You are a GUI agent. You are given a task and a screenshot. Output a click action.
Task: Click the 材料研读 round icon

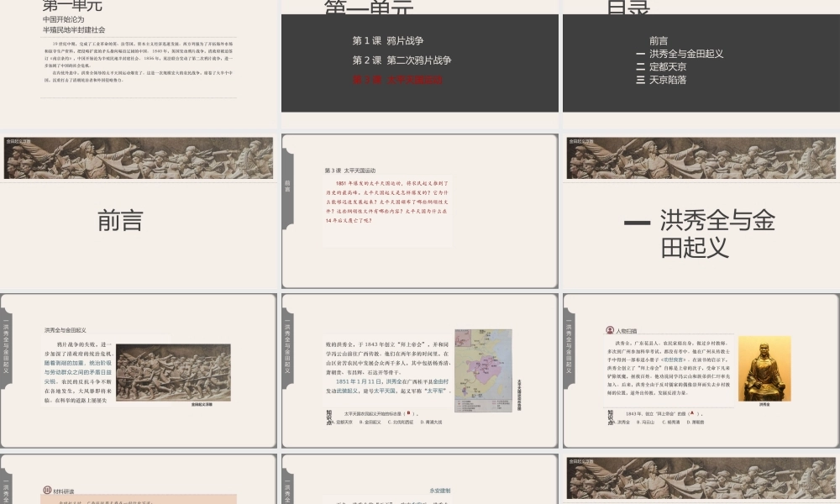[47, 490]
